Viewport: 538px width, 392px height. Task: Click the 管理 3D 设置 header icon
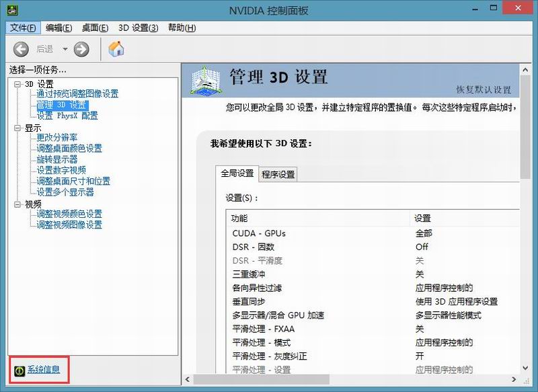click(x=206, y=81)
